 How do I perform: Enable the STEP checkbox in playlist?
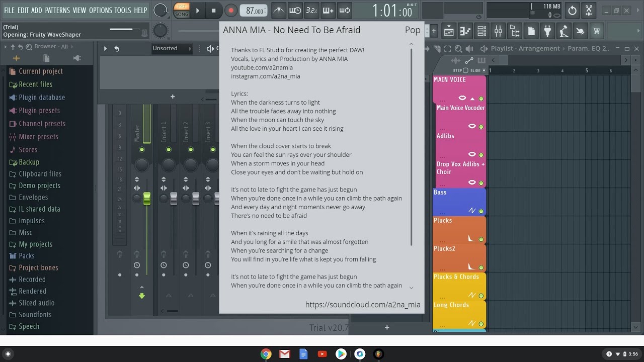(465, 70)
